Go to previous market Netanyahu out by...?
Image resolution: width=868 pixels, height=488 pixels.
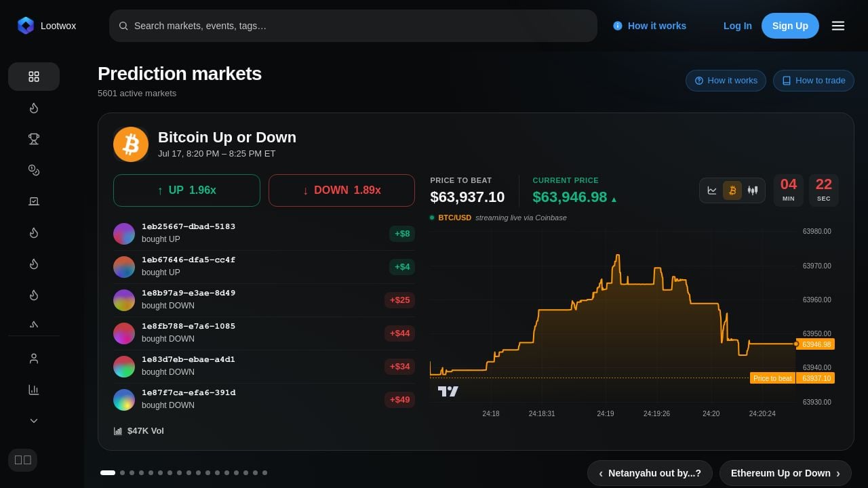tap(650, 473)
